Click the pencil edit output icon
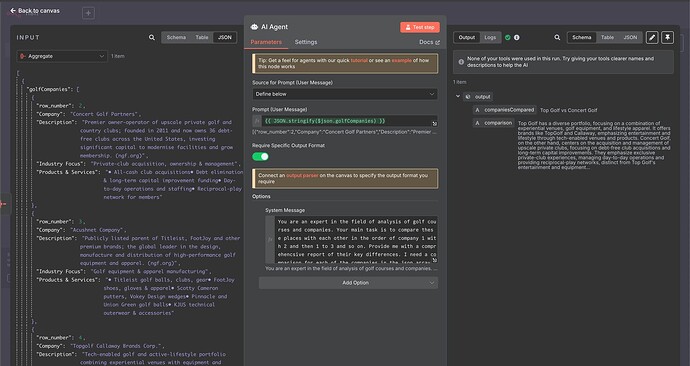Viewport: 690px width, 366px height. 652,38
